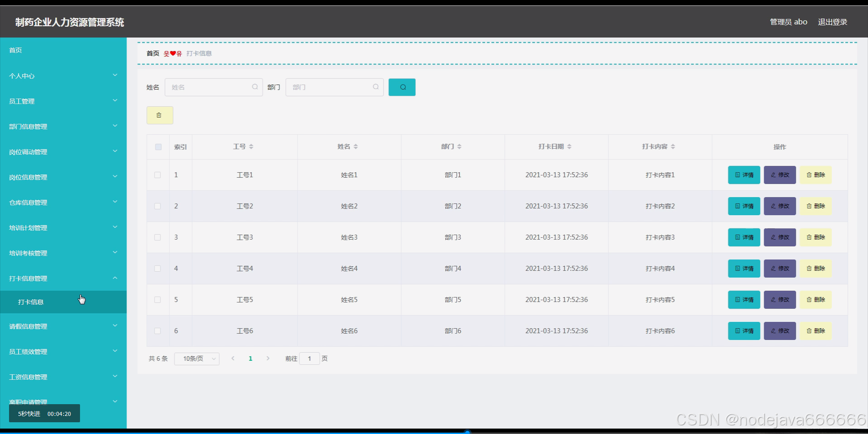
Task: Check the checkbox for row 2
Action: [x=157, y=206]
